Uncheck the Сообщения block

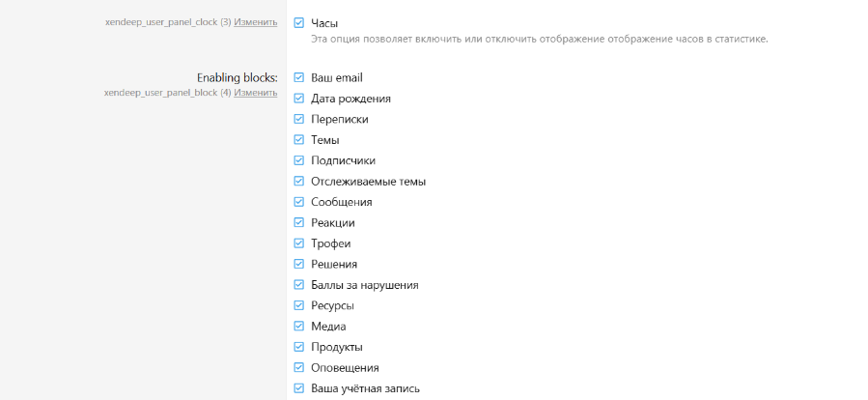tap(299, 202)
